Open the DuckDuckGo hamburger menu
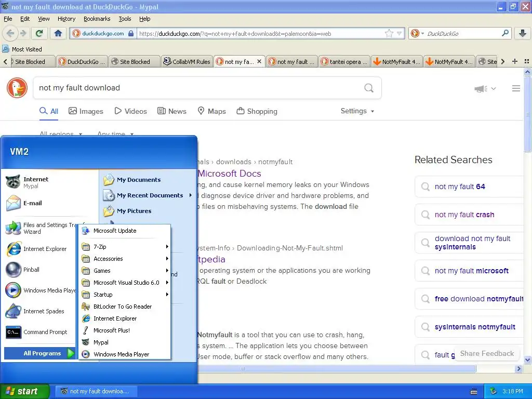The height and width of the screenshot is (399, 532). pyautogui.click(x=516, y=88)
